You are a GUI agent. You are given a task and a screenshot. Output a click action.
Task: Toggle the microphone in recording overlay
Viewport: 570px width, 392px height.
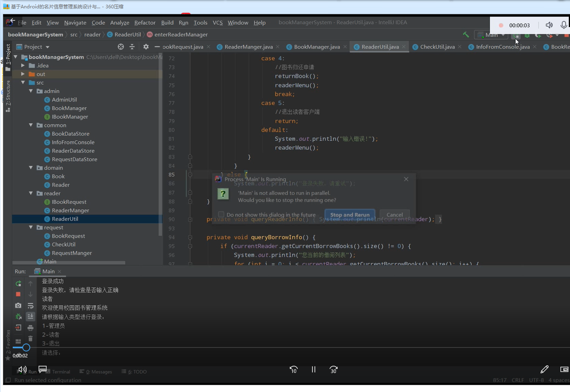(563, 25)
